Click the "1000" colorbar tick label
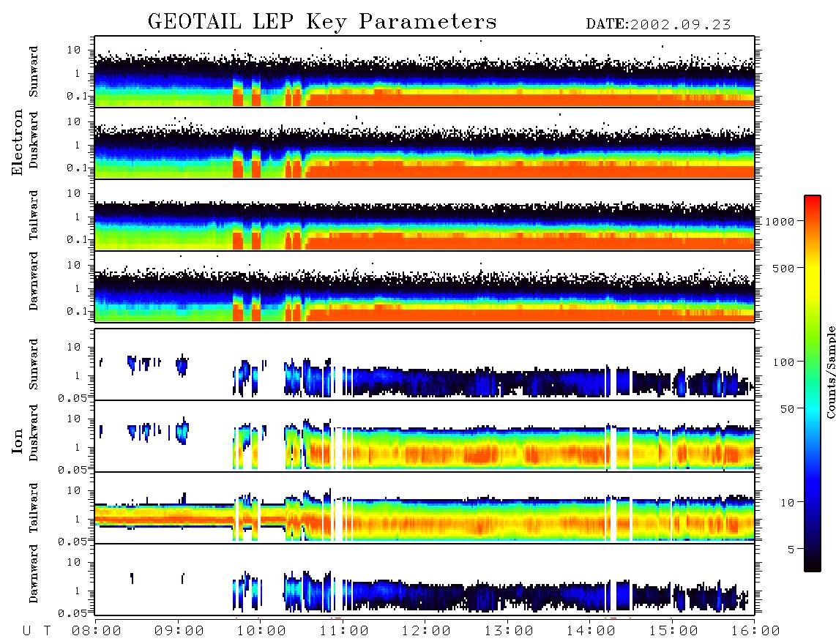The image size is (836, 644). tap(780, 221)
